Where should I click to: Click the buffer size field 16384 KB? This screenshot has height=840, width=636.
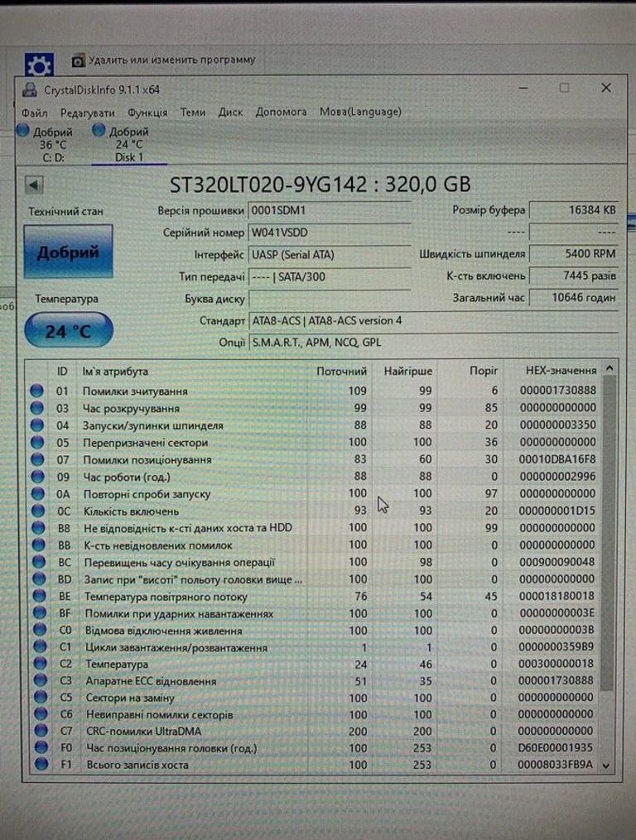click(x=573, y=210)
